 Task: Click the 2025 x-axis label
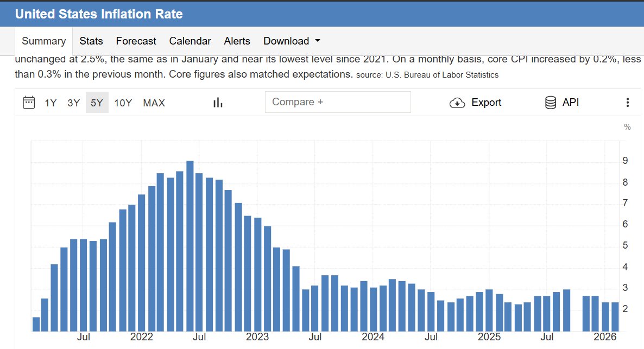(x=489, y=337)
